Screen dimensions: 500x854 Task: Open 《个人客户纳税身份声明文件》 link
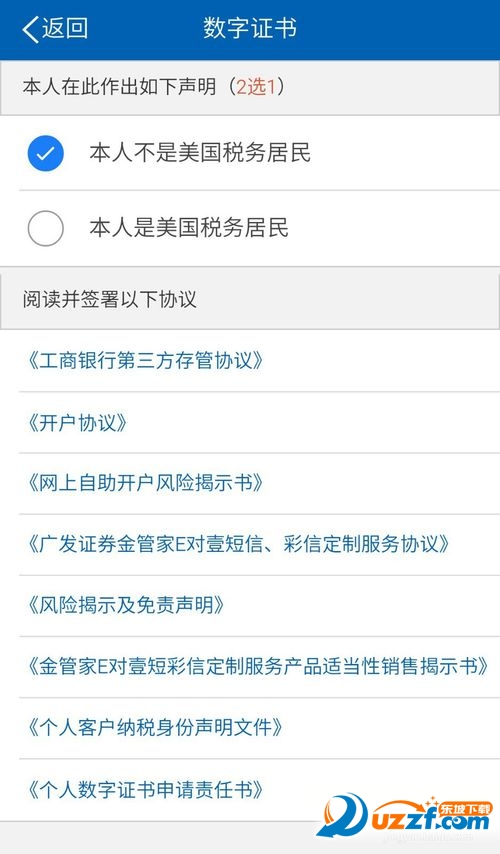(x=155, y=728)
